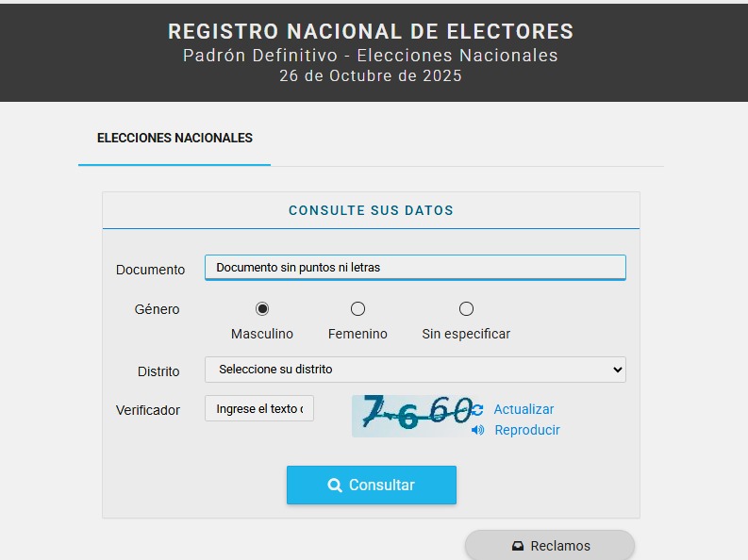Open the Reclamos button

pyautogui.click(x=550, y=546)
